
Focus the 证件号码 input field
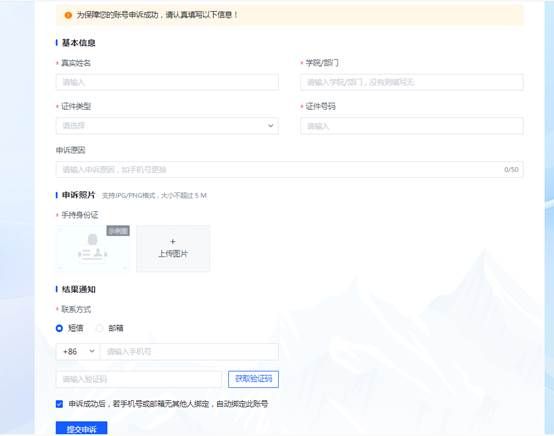pos(412,126)
